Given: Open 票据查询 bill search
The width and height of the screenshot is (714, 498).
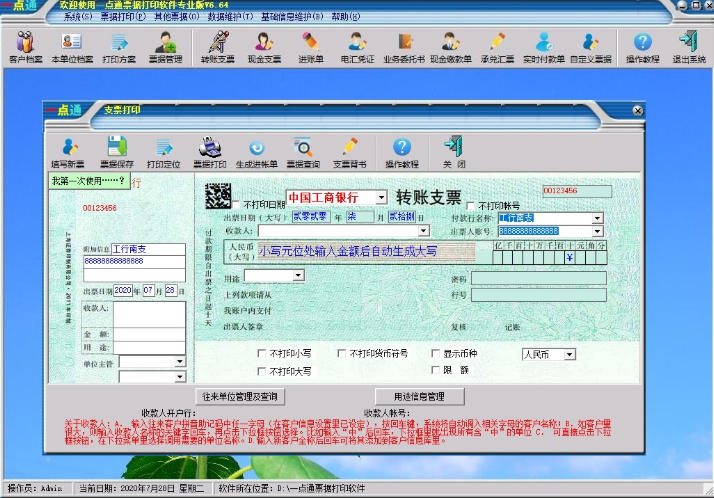Looking at the screenshot, I should pos(303,152).
